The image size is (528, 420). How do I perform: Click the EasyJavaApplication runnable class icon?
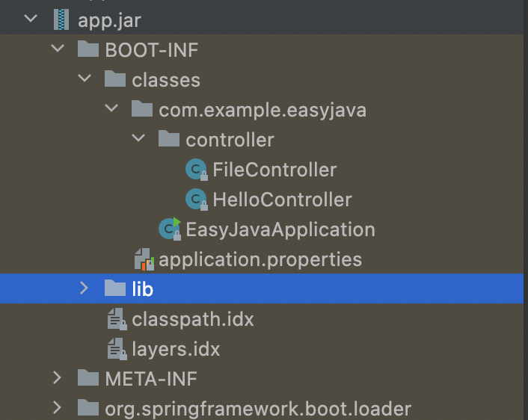pos(169,229)
